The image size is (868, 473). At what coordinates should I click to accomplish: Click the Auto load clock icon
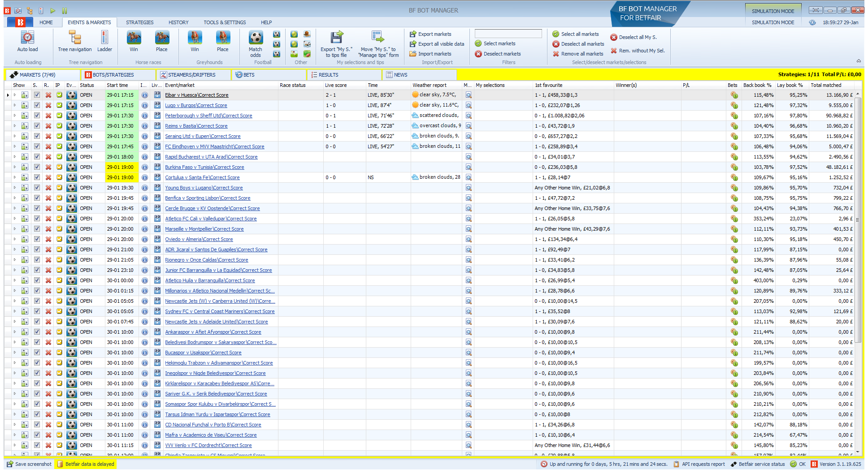click(27, 38)
